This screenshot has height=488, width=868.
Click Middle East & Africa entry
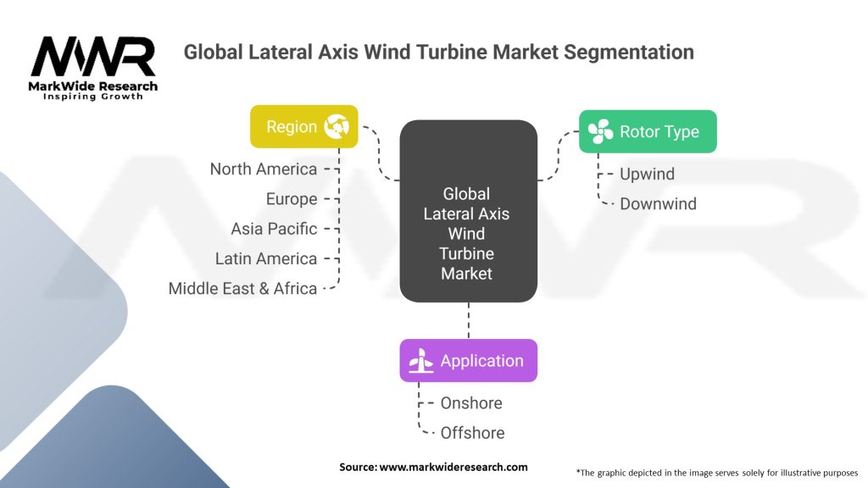coord(242,288)
